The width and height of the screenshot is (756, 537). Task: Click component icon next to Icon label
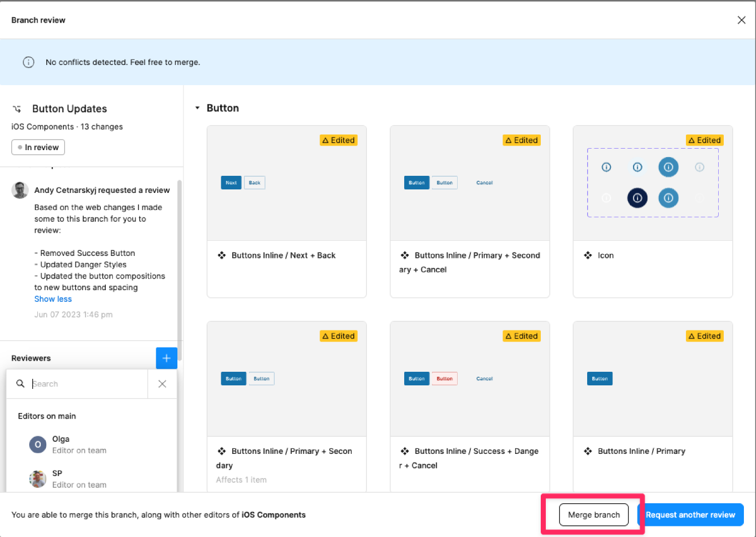tap(588, 255)
